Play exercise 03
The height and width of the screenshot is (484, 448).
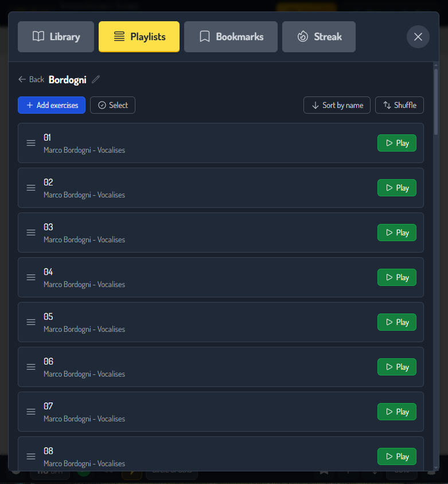click(x=397, y=233)
